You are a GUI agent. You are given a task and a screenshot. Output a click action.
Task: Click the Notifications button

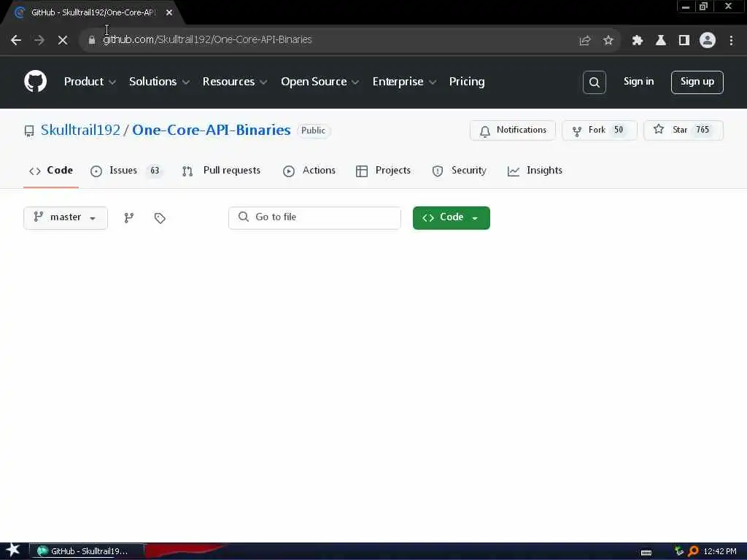(x=513, y=130)
